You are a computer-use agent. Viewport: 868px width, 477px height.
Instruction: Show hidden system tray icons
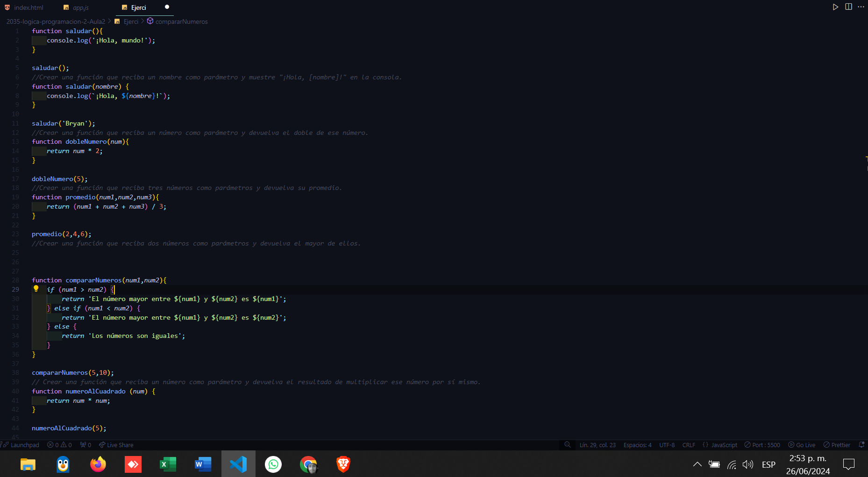coord(697,464)
